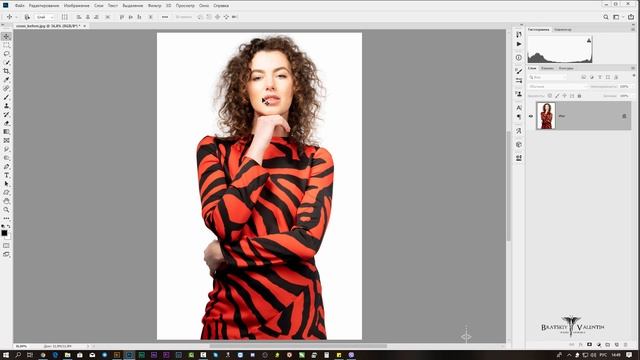Image resolution: width=640 pixels, height=360 pixels.
Task: Select the Eyedropper tool
Action: [x=6, y=80]
